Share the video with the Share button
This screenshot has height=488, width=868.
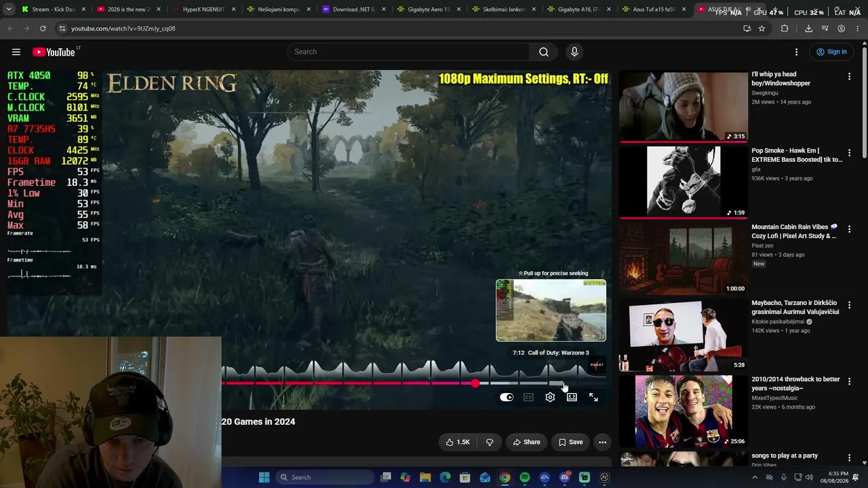527,442
